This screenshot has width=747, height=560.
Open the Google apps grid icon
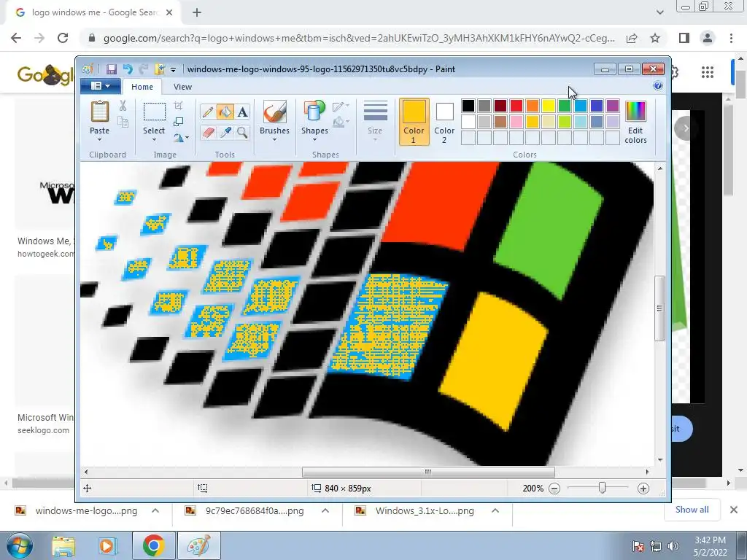[708, 72]
